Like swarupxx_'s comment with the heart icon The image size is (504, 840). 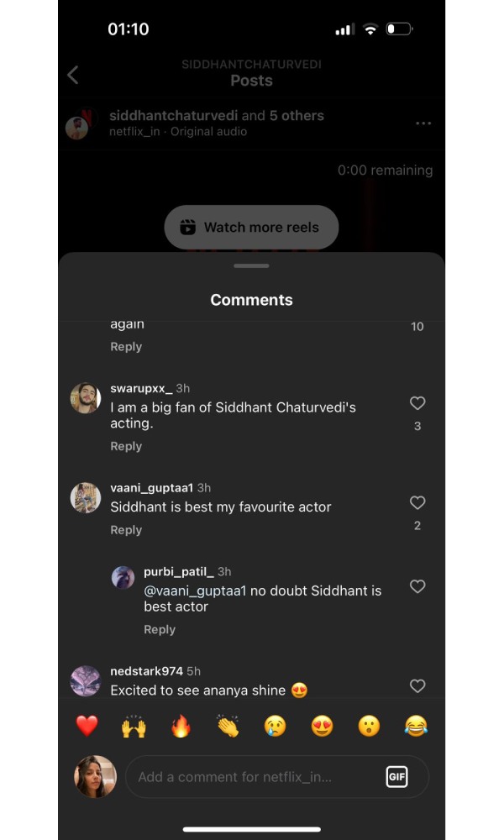(417, 403)
